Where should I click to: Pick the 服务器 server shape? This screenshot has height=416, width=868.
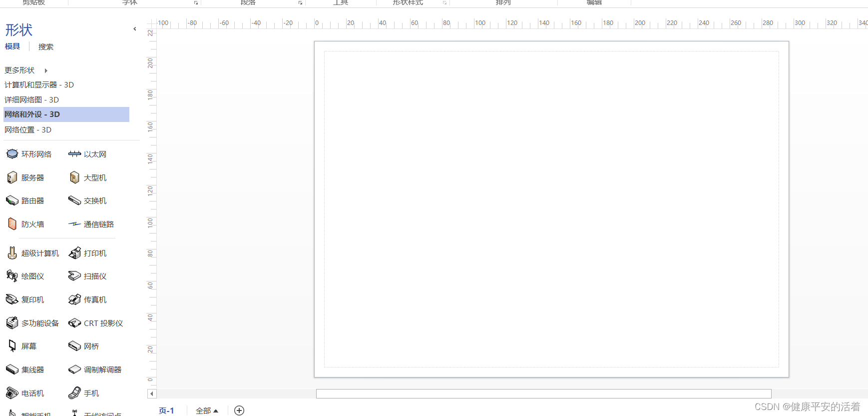click(25, 177)
